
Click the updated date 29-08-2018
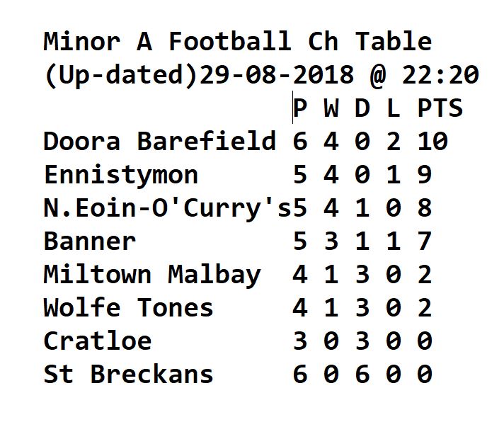click(277, 74)
